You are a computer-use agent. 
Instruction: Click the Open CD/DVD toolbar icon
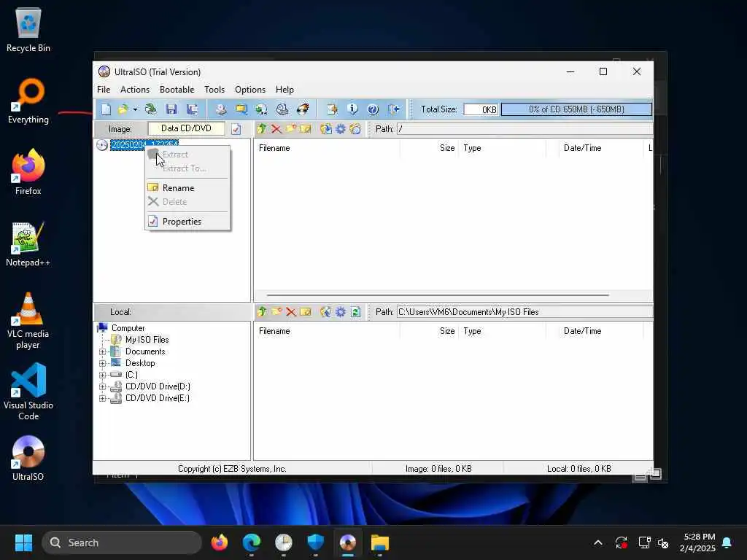(150, 109)
